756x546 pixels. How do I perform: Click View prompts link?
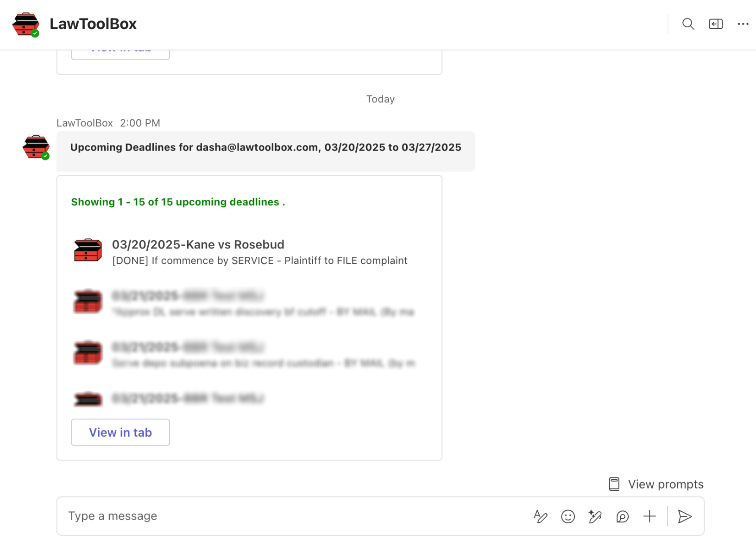point(666,484)
